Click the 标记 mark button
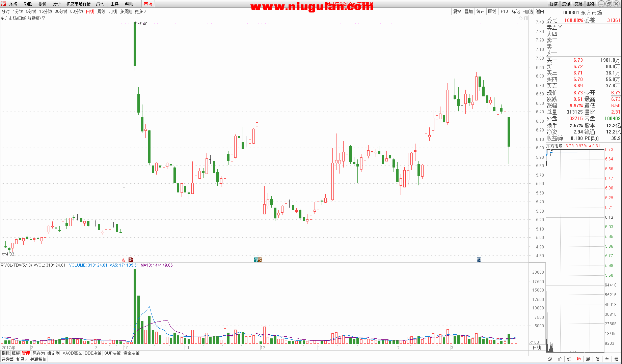622x364 pixels. tap(516, 11)
